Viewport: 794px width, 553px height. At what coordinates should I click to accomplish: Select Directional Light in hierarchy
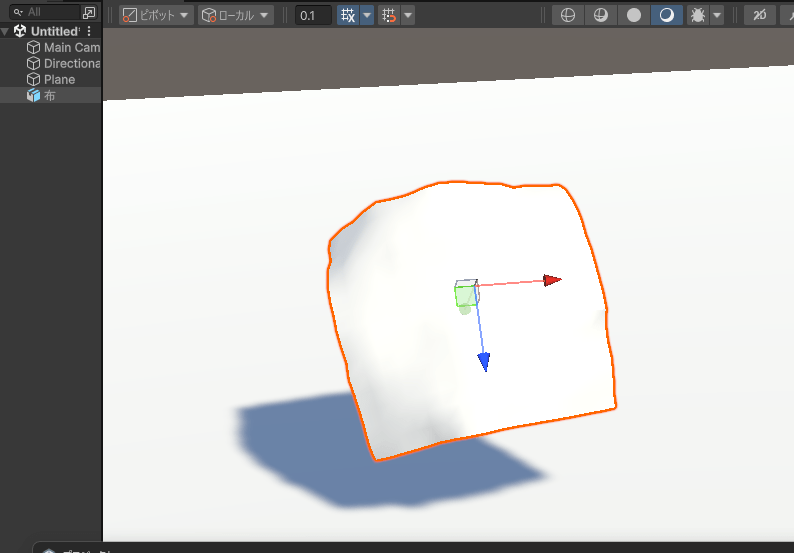tap(70, 63)
